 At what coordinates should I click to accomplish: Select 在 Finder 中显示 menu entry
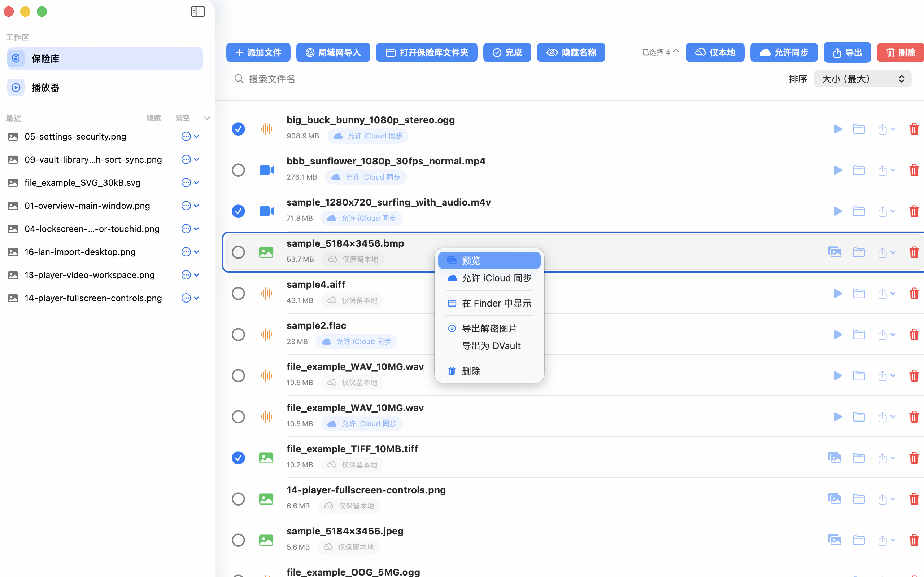coord(489,303)
